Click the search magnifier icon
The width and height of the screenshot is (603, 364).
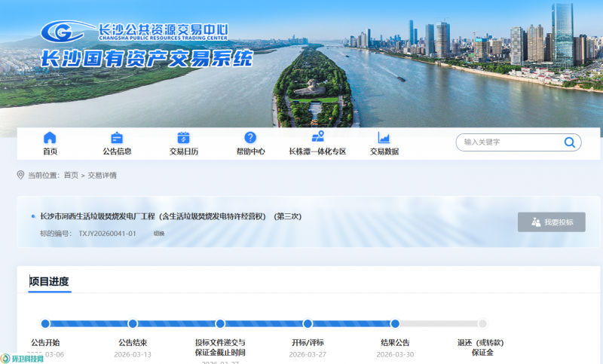coord(569,142)
